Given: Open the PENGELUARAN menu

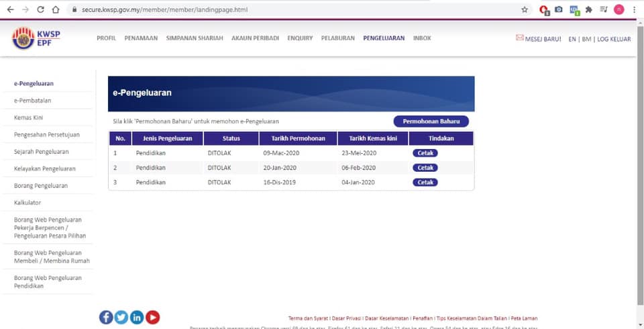Looking at the screenshot, I should point(384,38).
